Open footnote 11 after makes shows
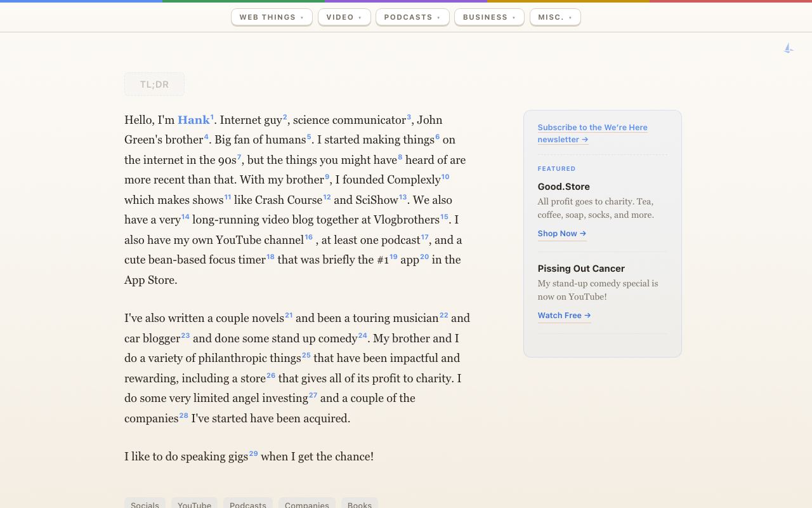812x508 pixels. tap(227, 197)
